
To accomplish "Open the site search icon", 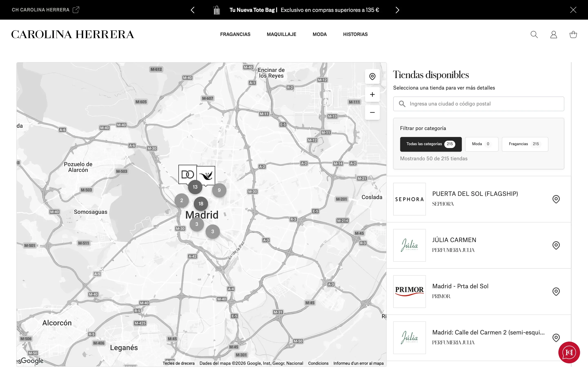I will 534,35.
